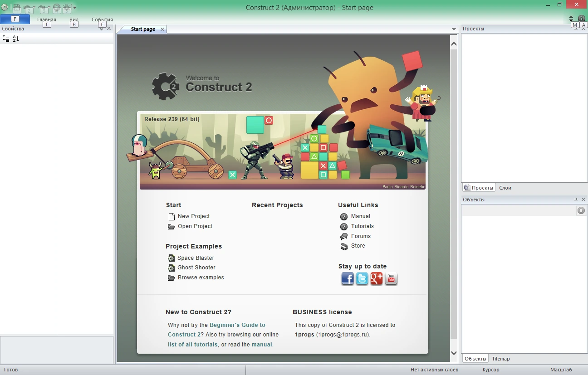
Task: Click the gear icon beside Space Blaster
Action: (171, 258)
